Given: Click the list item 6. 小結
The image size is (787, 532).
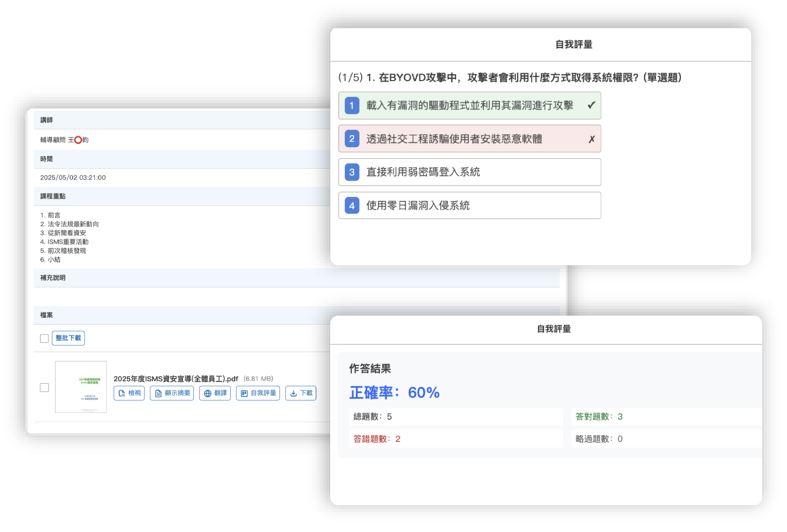Looking at the screenshot, I should click(50, 260).
